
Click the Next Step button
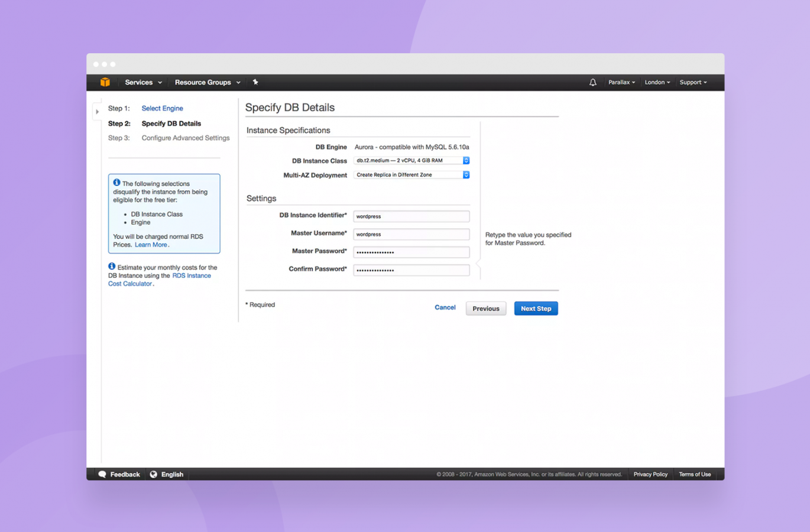tap(536, 309)
